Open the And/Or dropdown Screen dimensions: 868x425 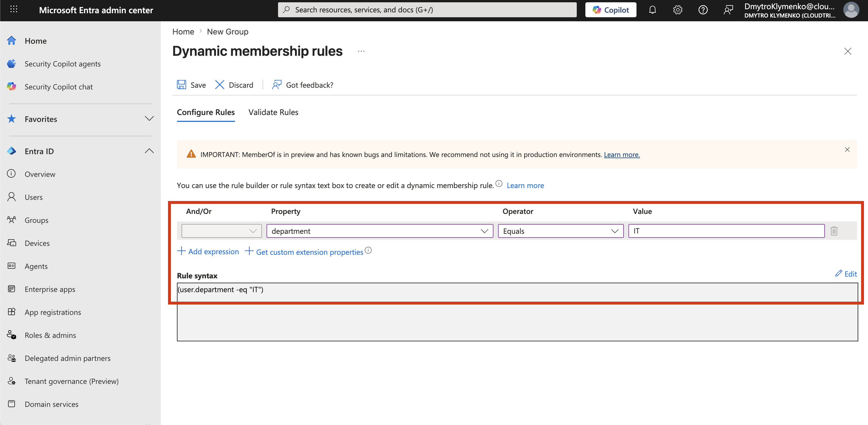221,231
